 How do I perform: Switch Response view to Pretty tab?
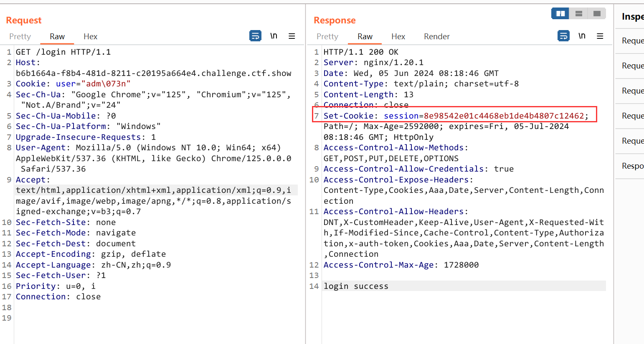click(327, 36)
